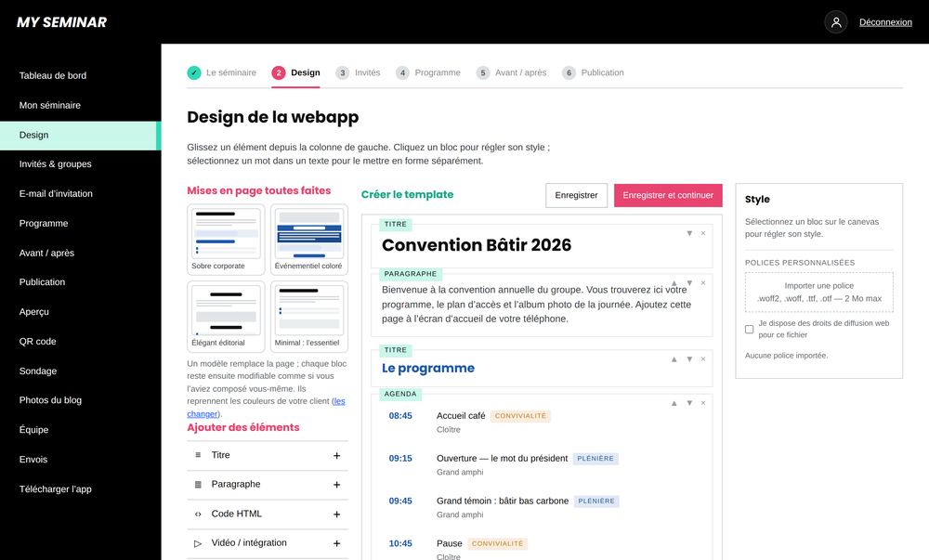Open Photos du blog in sidebar
Image resolution: width=929 pixels, height=560 pixels.
(81, 400)
